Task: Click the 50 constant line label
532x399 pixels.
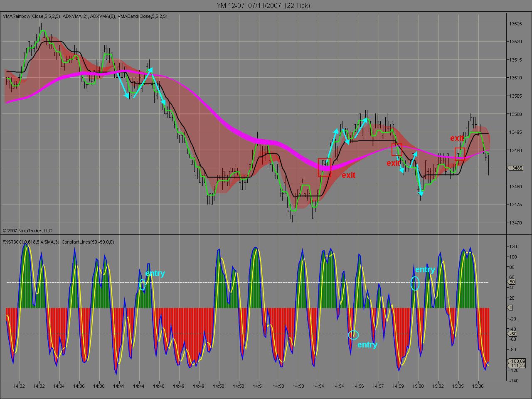Action: coord(511,282)
